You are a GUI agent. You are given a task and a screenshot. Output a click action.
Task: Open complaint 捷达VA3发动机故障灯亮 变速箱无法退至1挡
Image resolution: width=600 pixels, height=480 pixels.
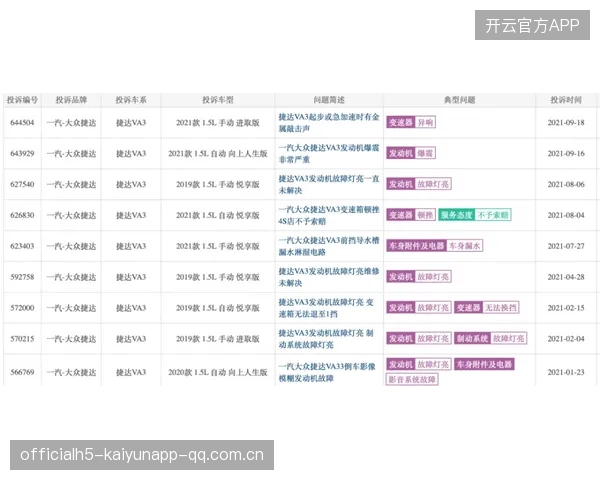tap(326, 308)
